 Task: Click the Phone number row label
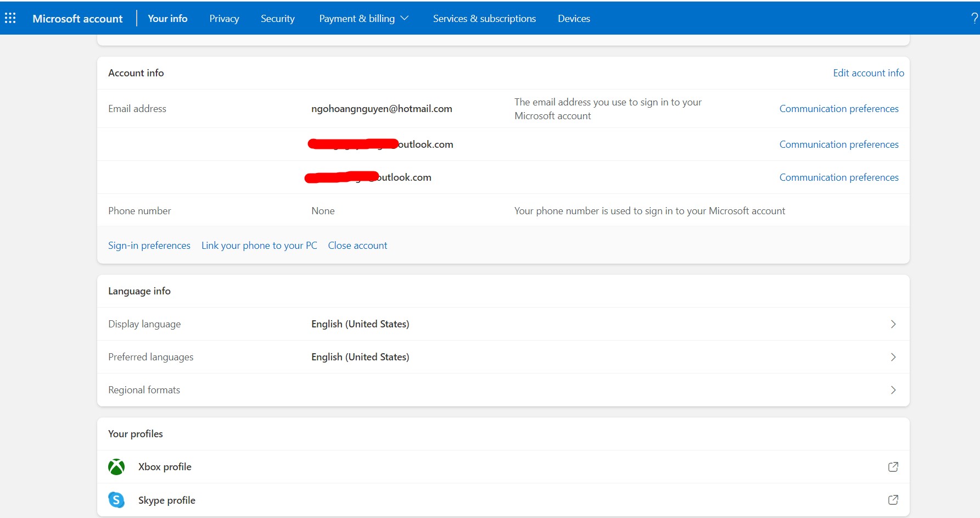[x=139, y=211]
